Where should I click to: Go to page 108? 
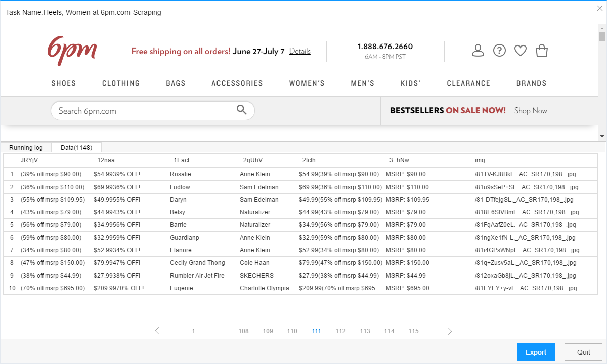[x=244, y=331]
